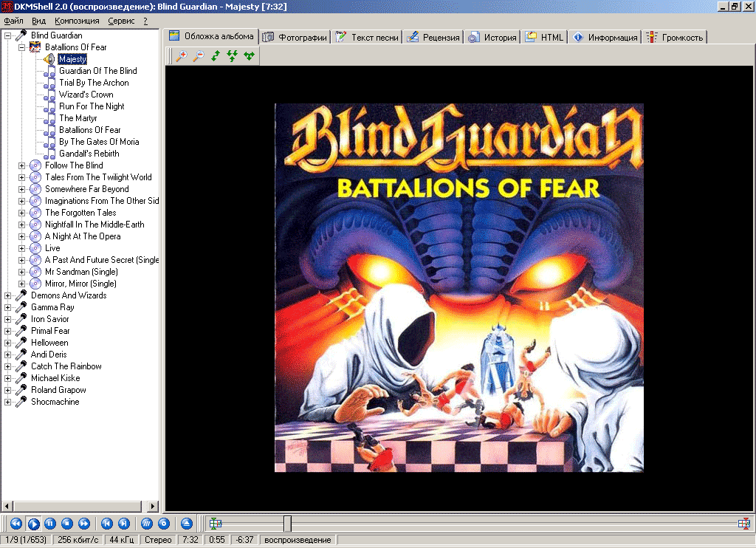Click the play button
The height and width of the screenshot is (548, 756).
[33, 524]
